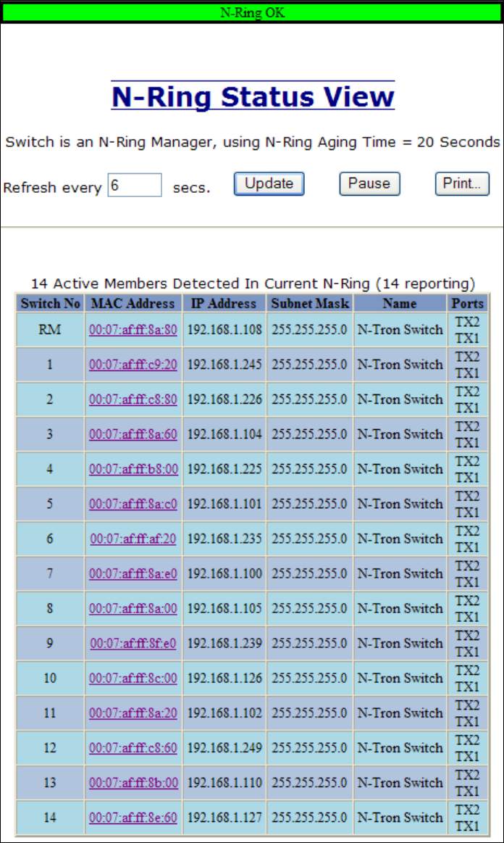This screenshot has width=504, height=843.
Task: Click IP address 192.168.1.235
Action: [x=224, y=539]
